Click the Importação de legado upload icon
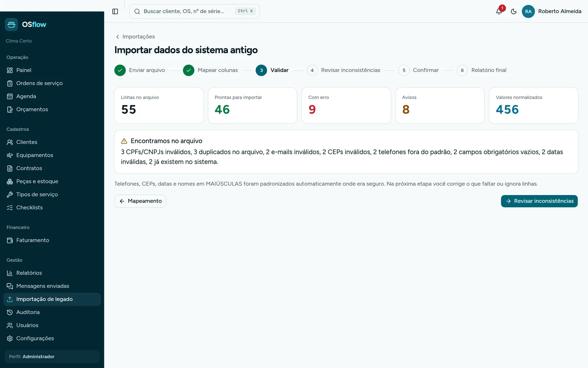The image size is (588, 368). [10, 299]
